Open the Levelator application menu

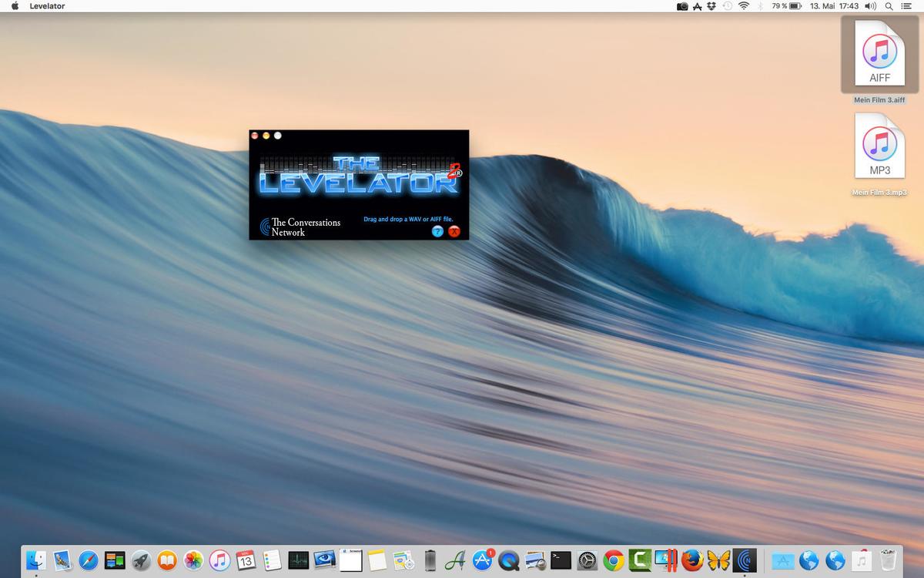(47, 6)
